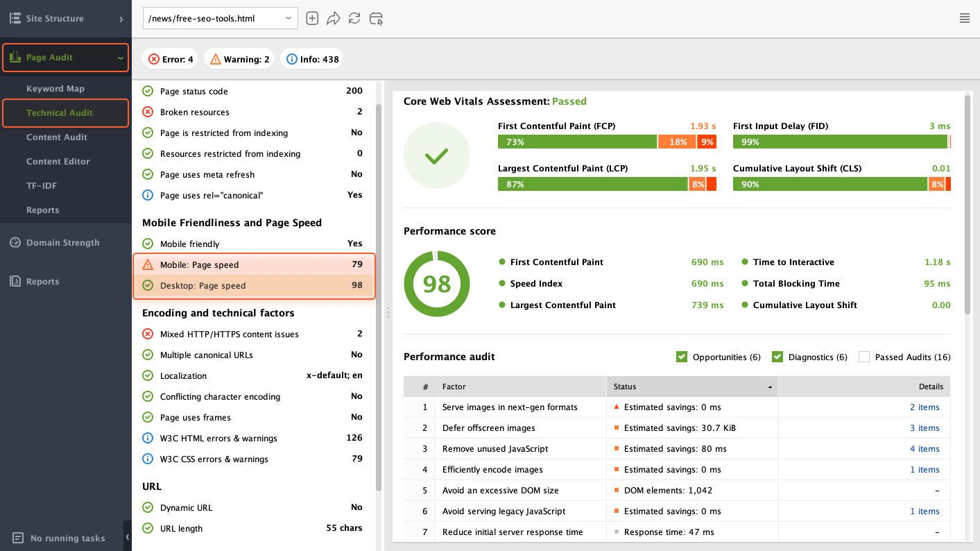Click the Info: 438 filter button
The height and width of the screenshot is (551, 980).
[x=311, y=59]
